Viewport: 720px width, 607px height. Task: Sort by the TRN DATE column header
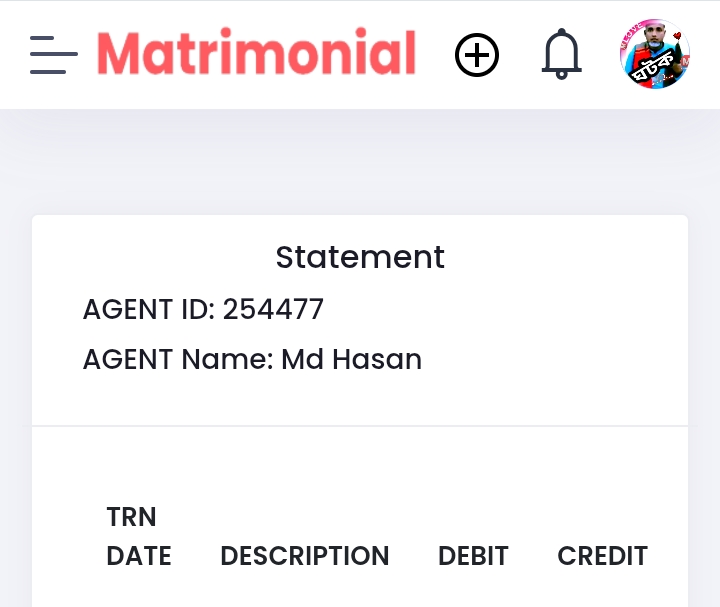[x=139, y=536]
